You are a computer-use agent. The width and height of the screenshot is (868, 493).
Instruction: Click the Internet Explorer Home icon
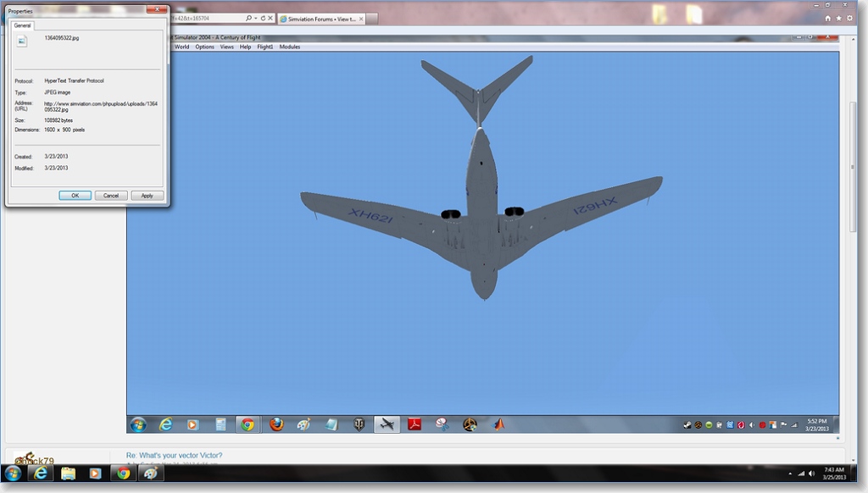pos(827,19)
